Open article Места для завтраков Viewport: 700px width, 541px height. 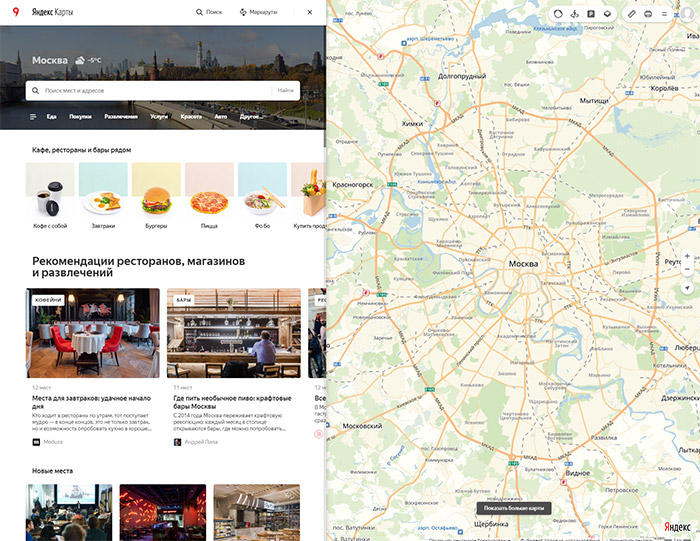92,402
